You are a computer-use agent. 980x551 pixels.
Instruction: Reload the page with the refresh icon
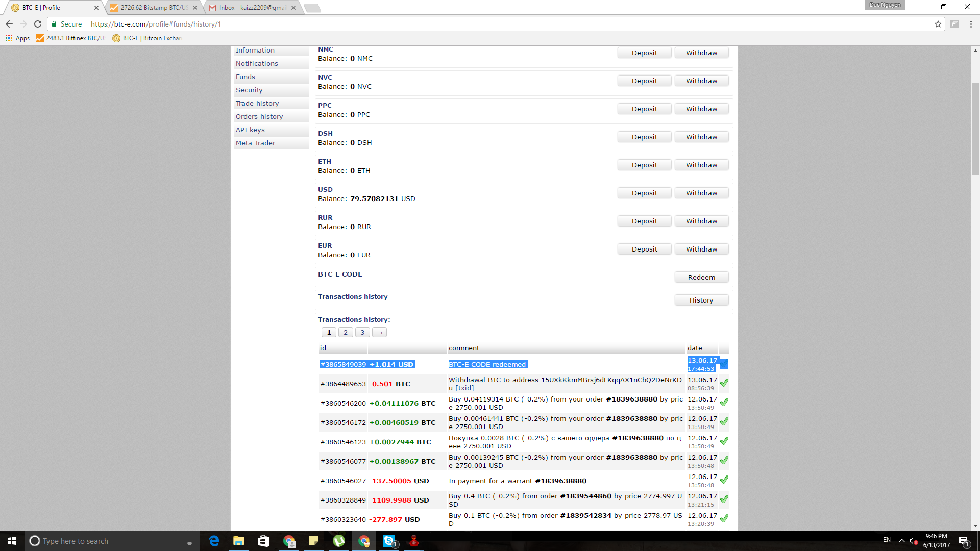(38, 24)
